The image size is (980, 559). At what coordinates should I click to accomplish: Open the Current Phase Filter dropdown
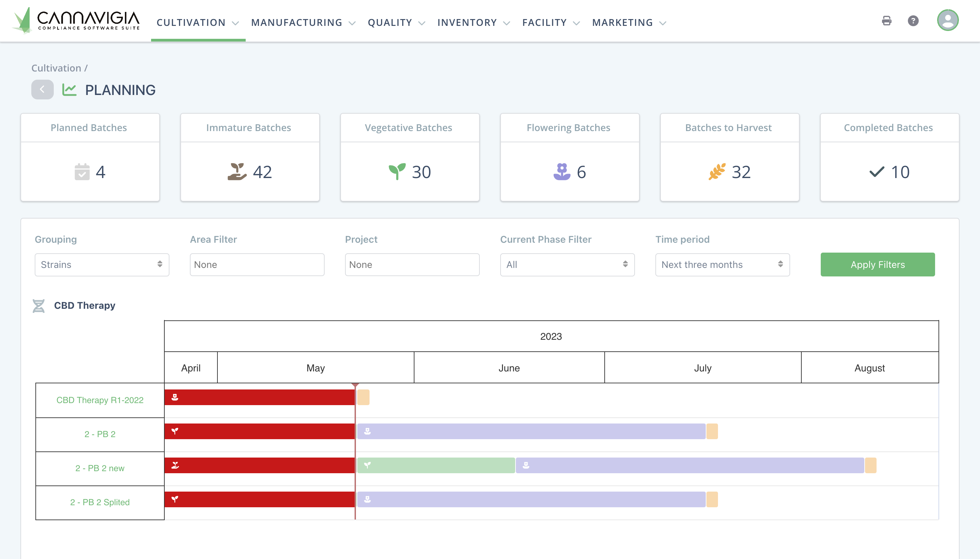(x=567, y=265)
